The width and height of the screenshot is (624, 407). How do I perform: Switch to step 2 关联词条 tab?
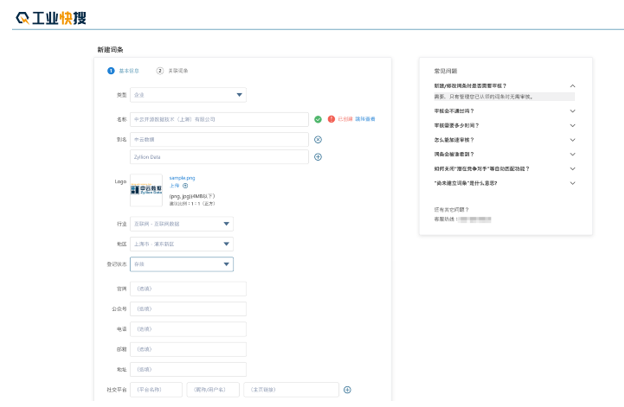173,71
